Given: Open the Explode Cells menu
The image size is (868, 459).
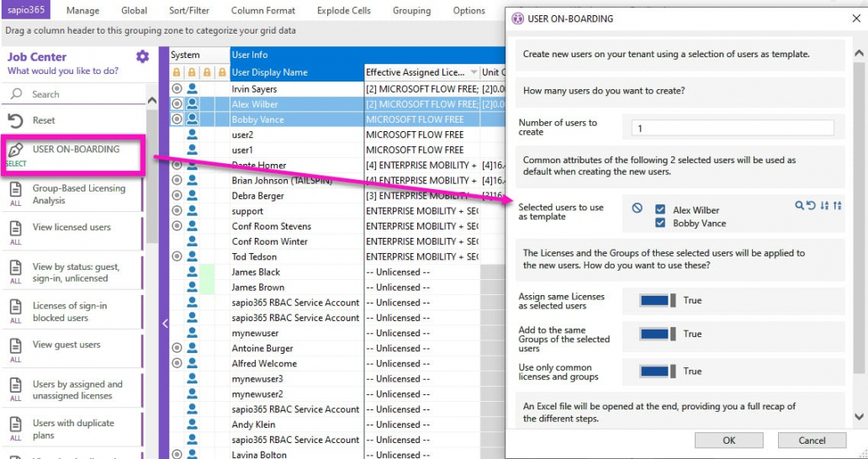Looking at the screenshot, I should 343,10.
